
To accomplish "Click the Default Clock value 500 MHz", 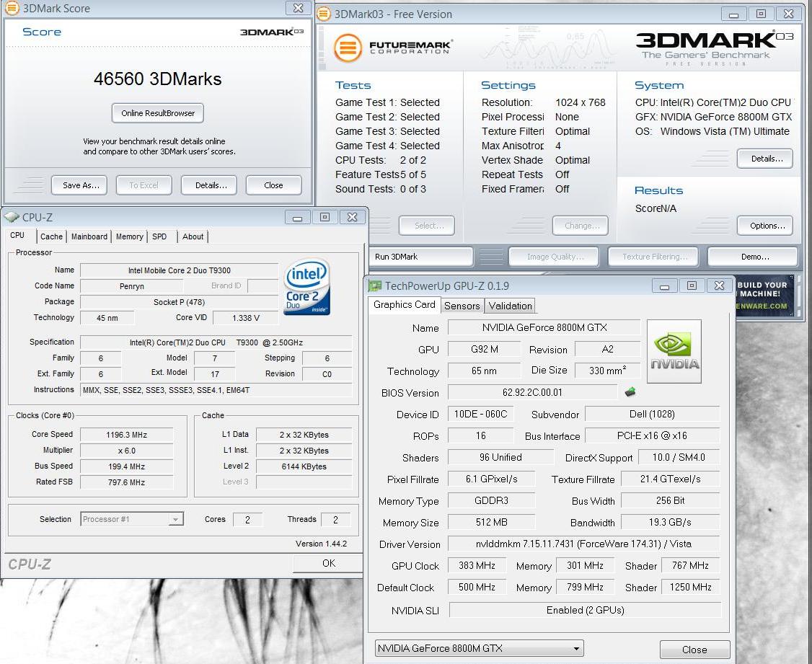I will coord(477,588).
